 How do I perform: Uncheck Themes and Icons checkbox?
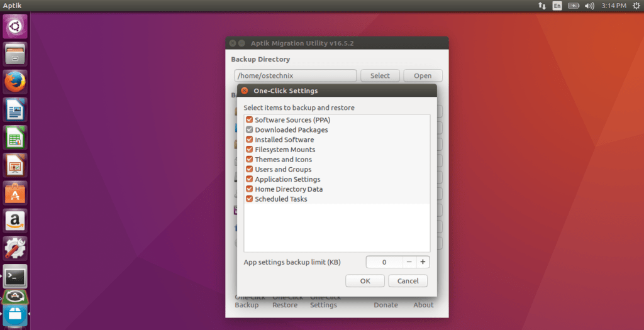point(249,159)
